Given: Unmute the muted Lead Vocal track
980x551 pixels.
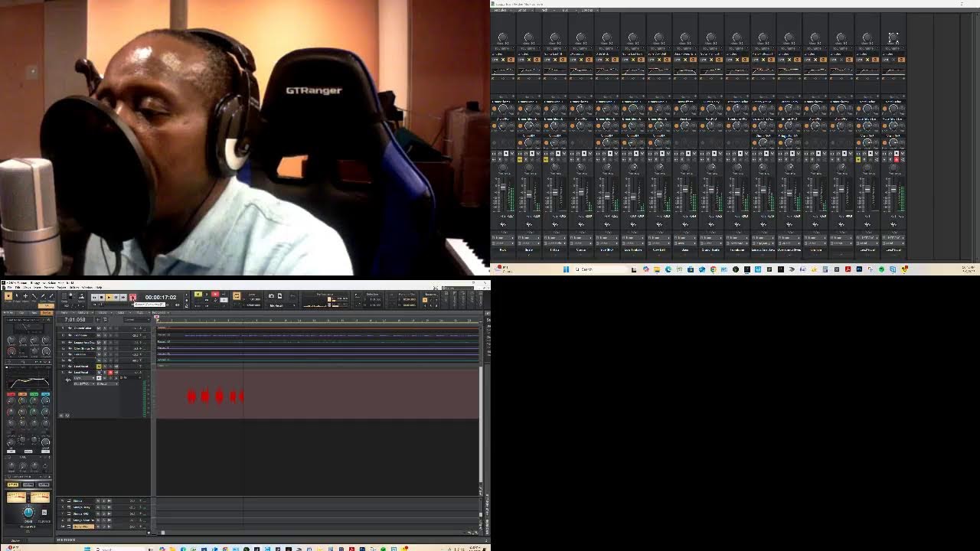Looking at the screenshot, I should [99, 367].
